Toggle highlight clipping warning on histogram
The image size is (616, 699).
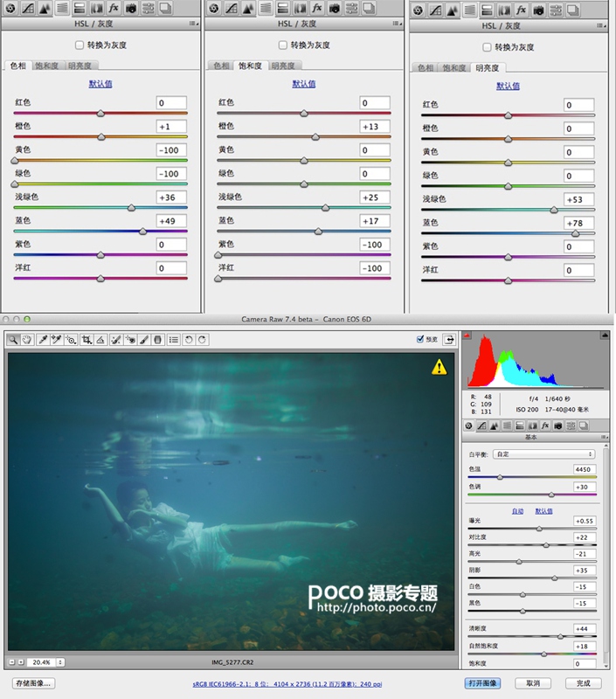605,336
